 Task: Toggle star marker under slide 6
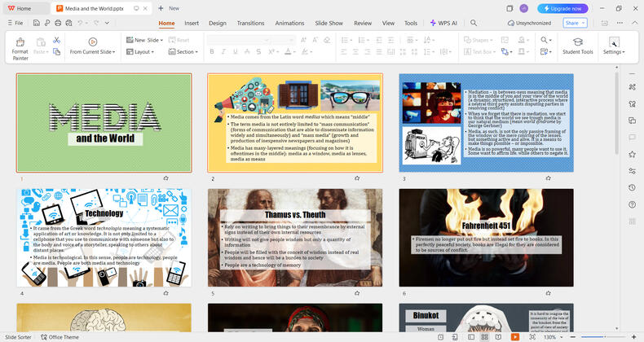coord(549,293)
